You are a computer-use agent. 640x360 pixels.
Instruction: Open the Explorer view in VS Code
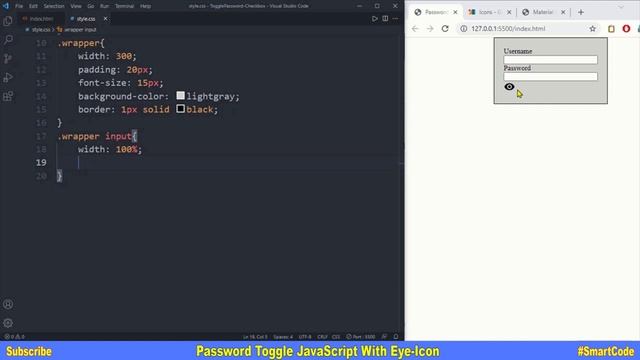click(8, 21)
